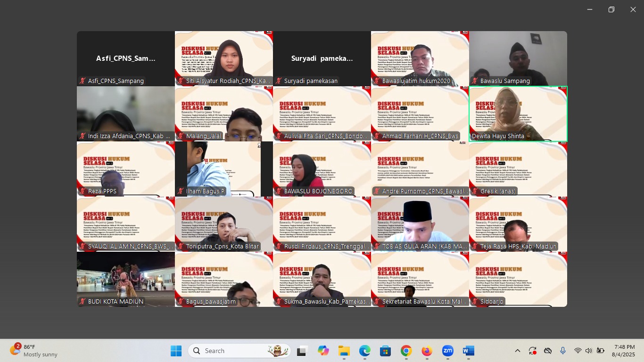Open Zoom from the taskbar
The image size is (644, 362).
(x=447, y=351)
